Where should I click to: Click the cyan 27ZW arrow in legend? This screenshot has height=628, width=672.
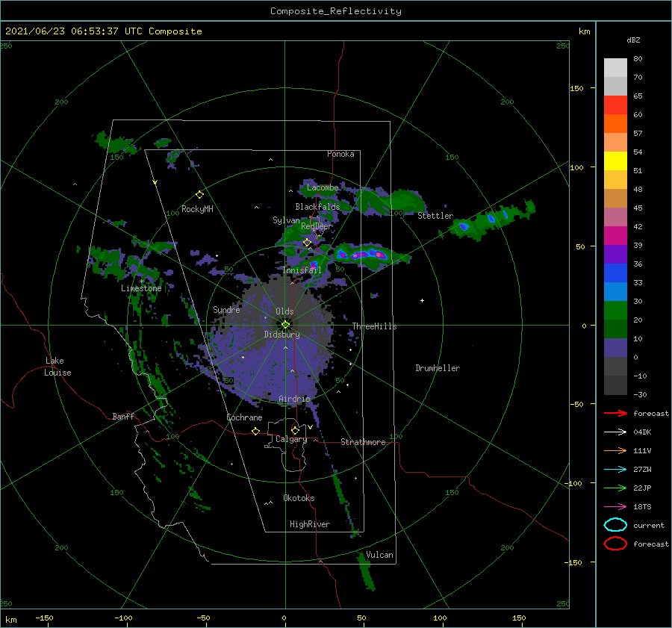coord(615,470)
